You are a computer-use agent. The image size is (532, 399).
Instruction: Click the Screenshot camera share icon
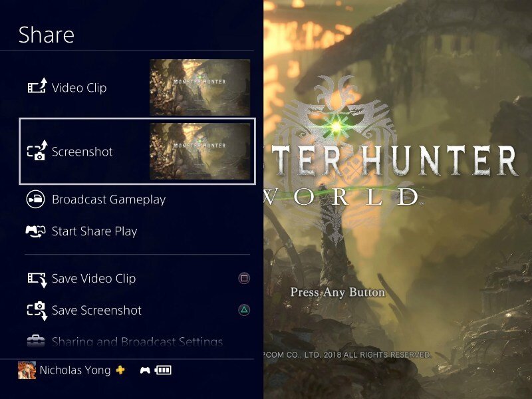[37, 150]
